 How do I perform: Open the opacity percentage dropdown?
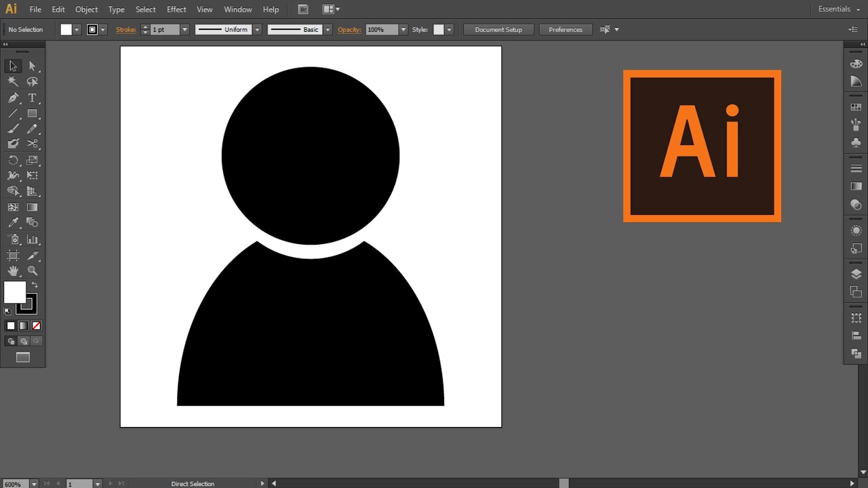403,30
